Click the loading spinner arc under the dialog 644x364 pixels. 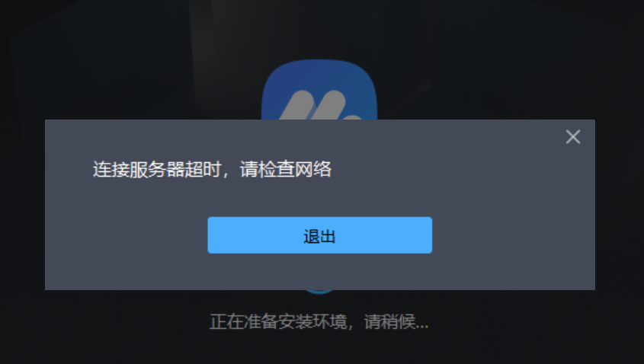[x=319, y=292]
